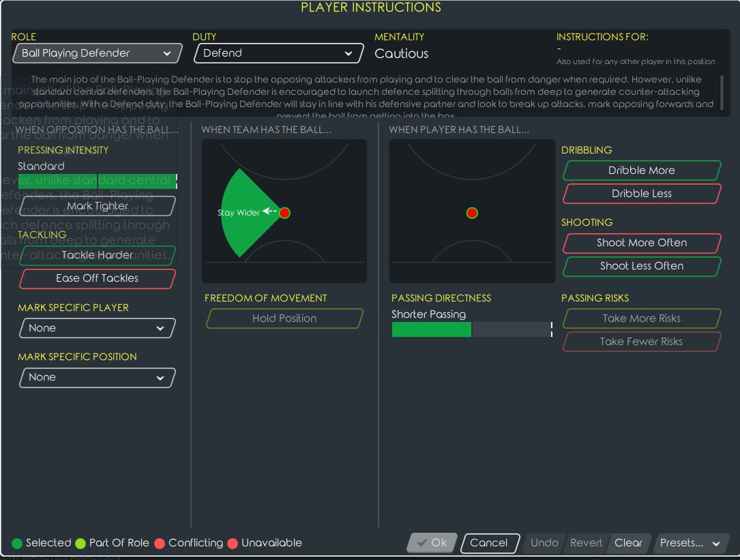
Task: Toggle the Mark Tighter instruction
Action: (x=98, y=207)
